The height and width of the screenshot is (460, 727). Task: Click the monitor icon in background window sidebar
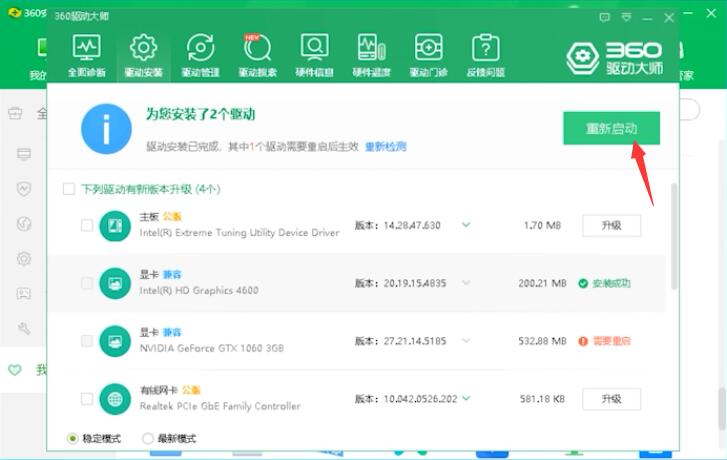point(24,154)
